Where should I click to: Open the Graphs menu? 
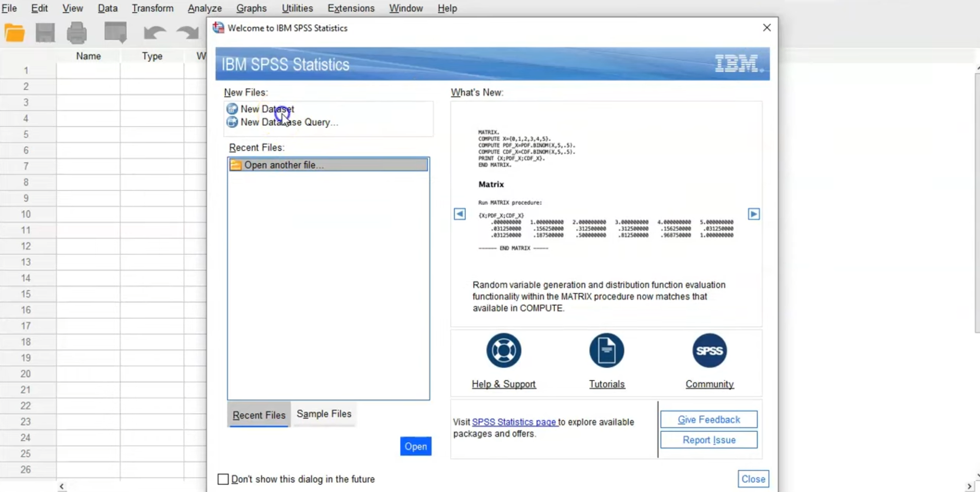[x=251, y=8]
